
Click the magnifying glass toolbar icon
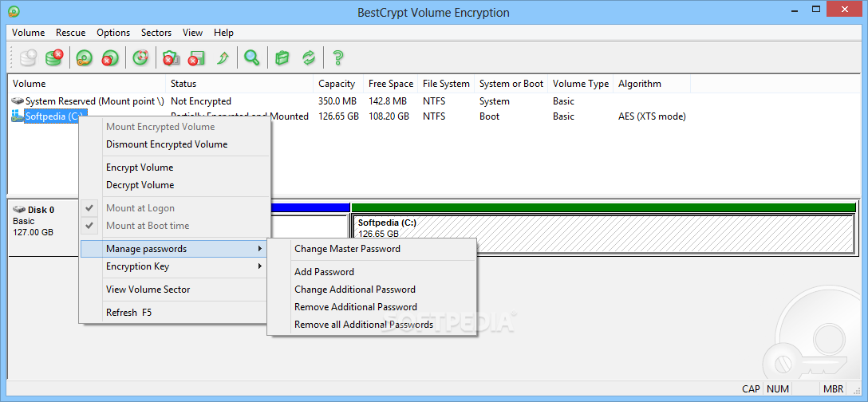(x=252, y=57)
